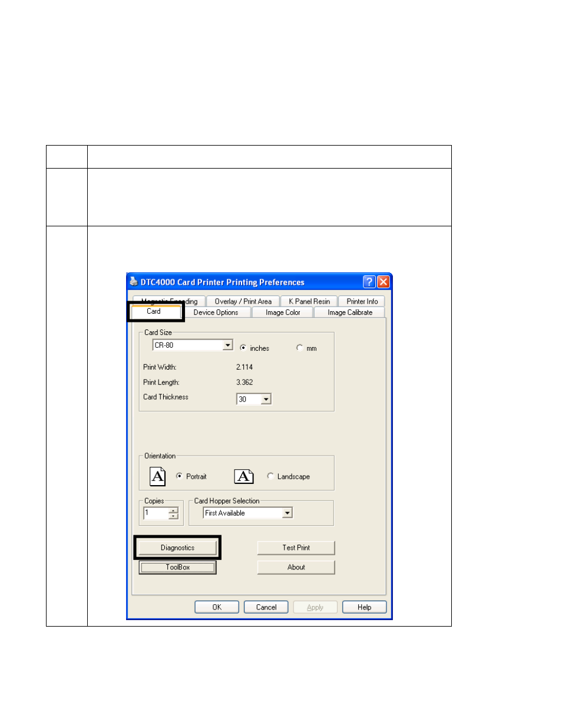Click the Diagnostics button
The height and width of the screenshot is (728, 562).
[x=177, y=548]
